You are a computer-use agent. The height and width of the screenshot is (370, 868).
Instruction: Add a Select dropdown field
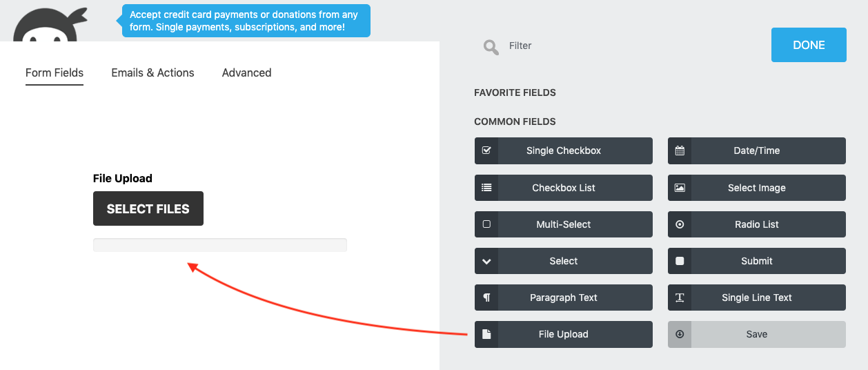[564, 261]
